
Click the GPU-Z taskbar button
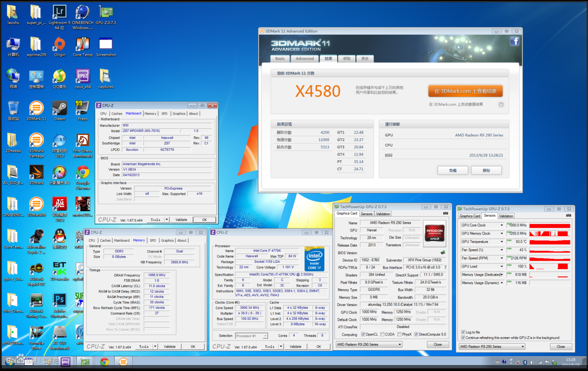tap(85, 362)
